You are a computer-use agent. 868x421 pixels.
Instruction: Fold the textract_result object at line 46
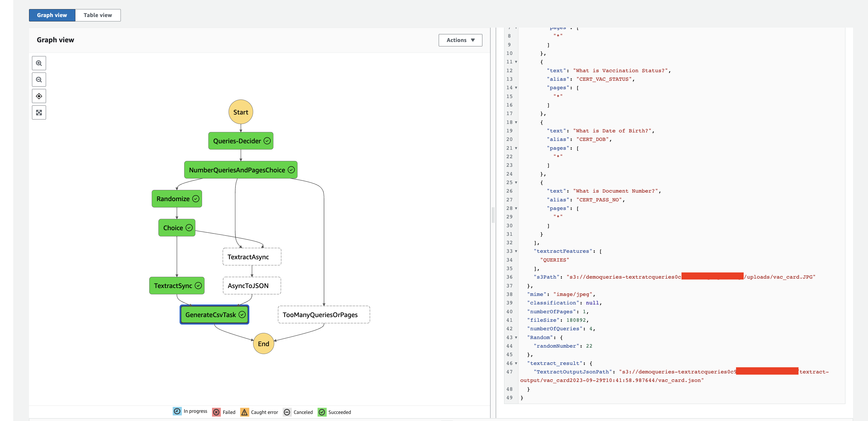pyautogui.click(x=516, y=363)
